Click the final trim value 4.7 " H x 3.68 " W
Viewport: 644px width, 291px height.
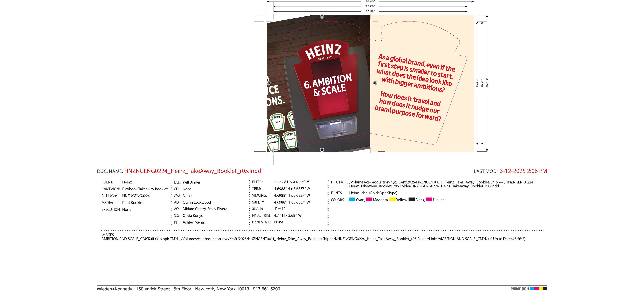coord(288,215)
